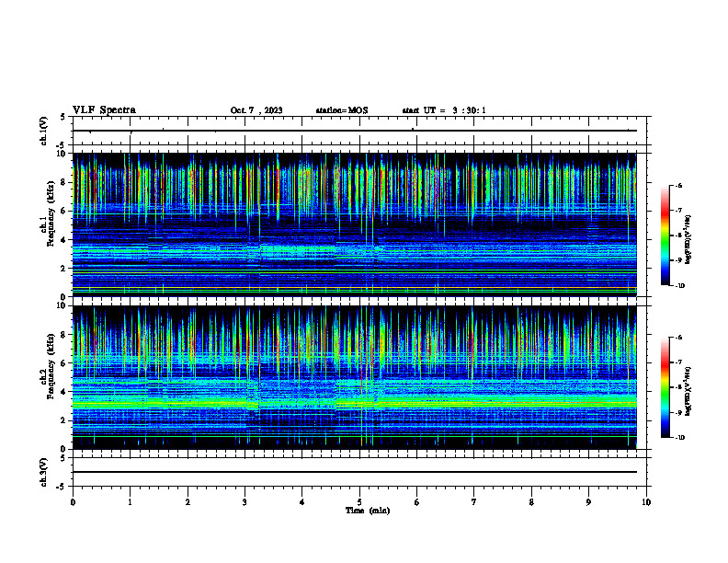The width and height of the screenshot is (728, 563).
Task: Click the ch.2 spectrogram color scale bar
Action: [x=665, y=387]
